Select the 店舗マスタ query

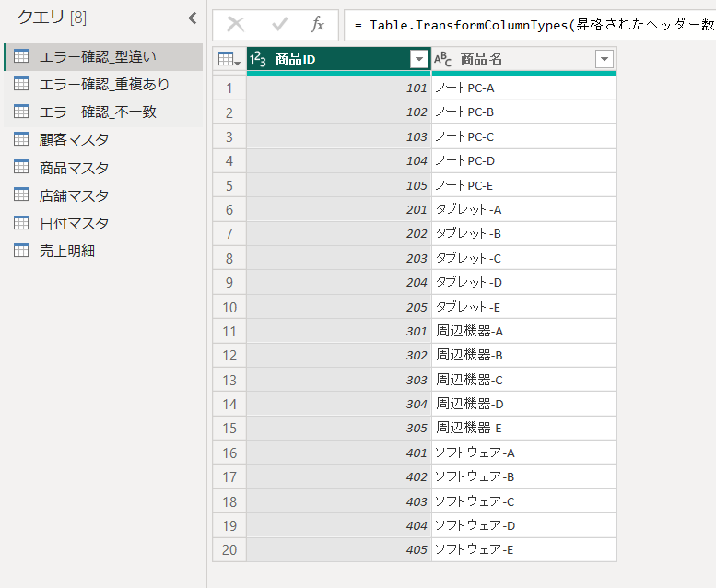(103, 195)
